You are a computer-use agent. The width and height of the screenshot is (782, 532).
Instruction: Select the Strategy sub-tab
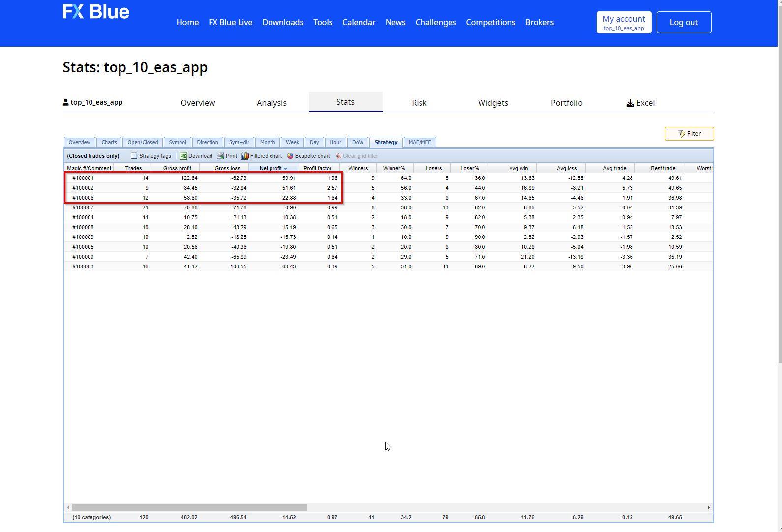[386, 142]
